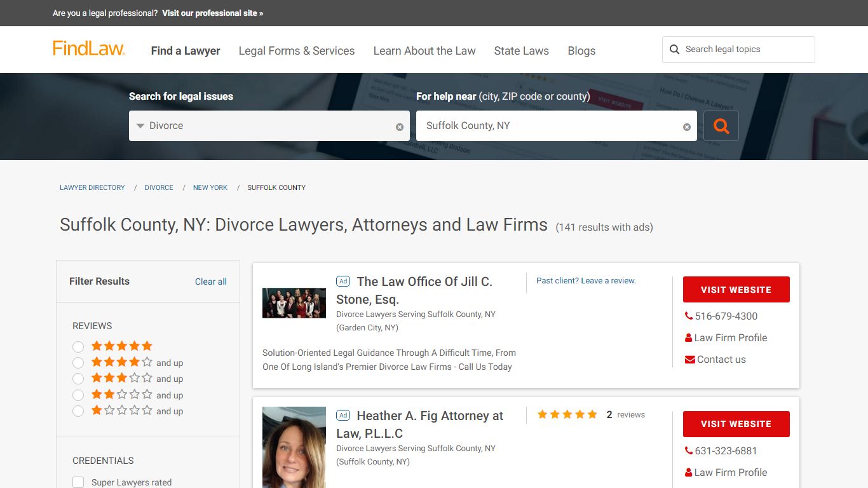Check the Super Lawyers rated box
868x488 pixels.
[78, 482]
